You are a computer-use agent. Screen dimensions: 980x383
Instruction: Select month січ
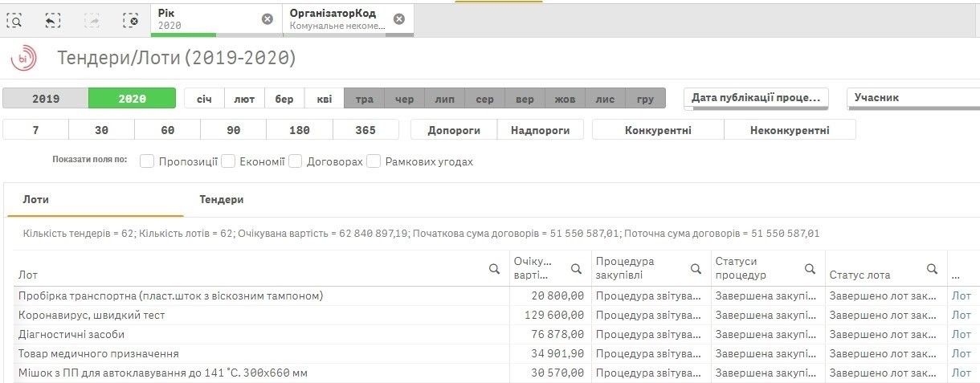[x=204, y=99]
